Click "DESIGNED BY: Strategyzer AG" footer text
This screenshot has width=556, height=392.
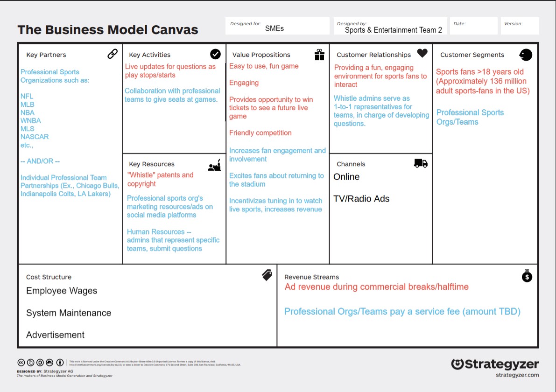[x=45, y=371]
